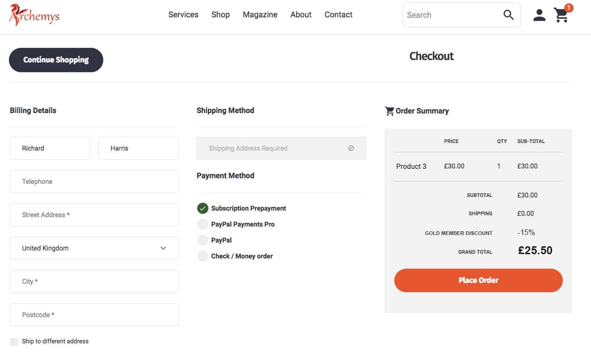Open the Shipping Address Required selector
Viewport: 591px width, 364px height.
click(x=281, y=148)
